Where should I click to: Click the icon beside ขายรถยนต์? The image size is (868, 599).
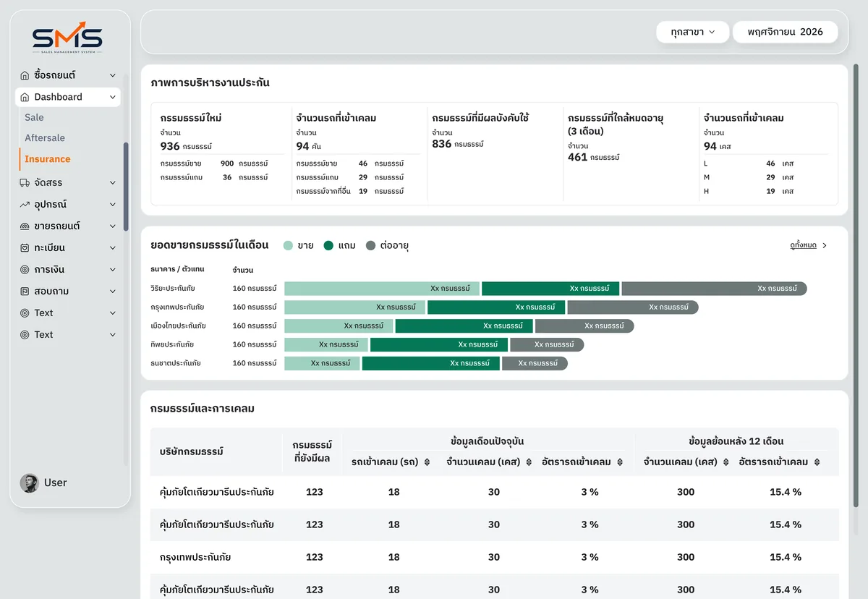(25, 226)
